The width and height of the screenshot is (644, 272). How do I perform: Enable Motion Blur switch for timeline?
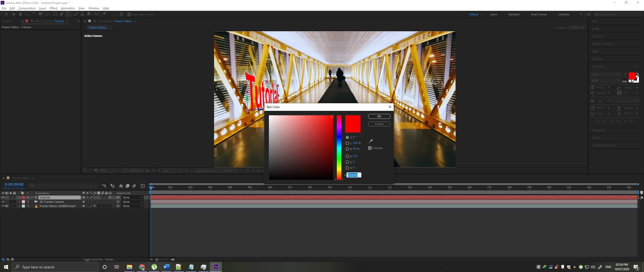click(x=134, y=186)
